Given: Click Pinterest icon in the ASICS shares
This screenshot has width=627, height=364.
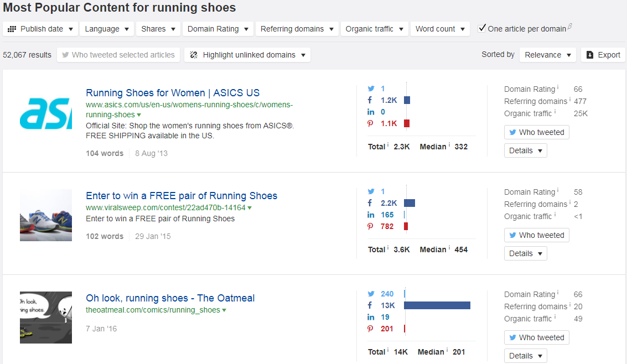Looking at the screenshot, I should coord(370,123).
